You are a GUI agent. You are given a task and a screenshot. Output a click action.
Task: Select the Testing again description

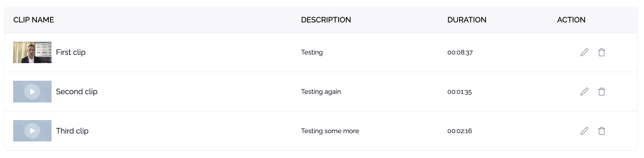(x=321, y=92)
